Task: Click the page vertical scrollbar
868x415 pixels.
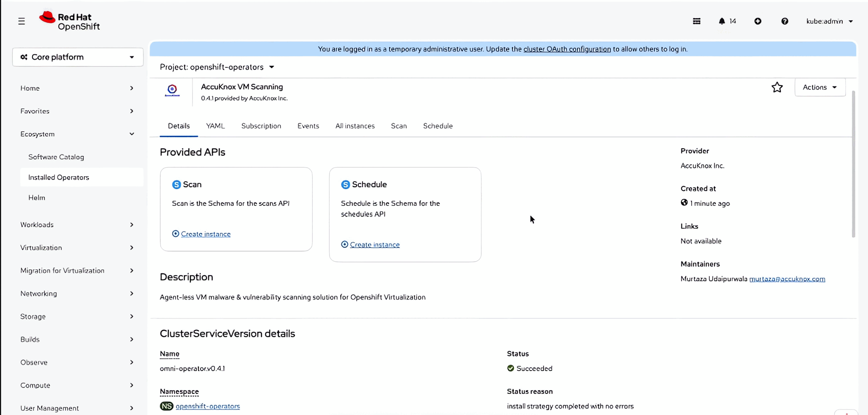Action: (x=854, y=164)
